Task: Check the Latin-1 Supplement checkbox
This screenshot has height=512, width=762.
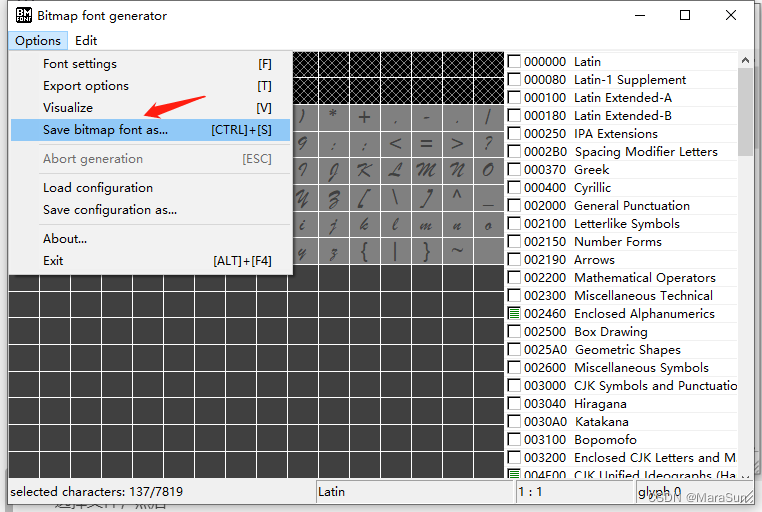Action: [514, 79]
